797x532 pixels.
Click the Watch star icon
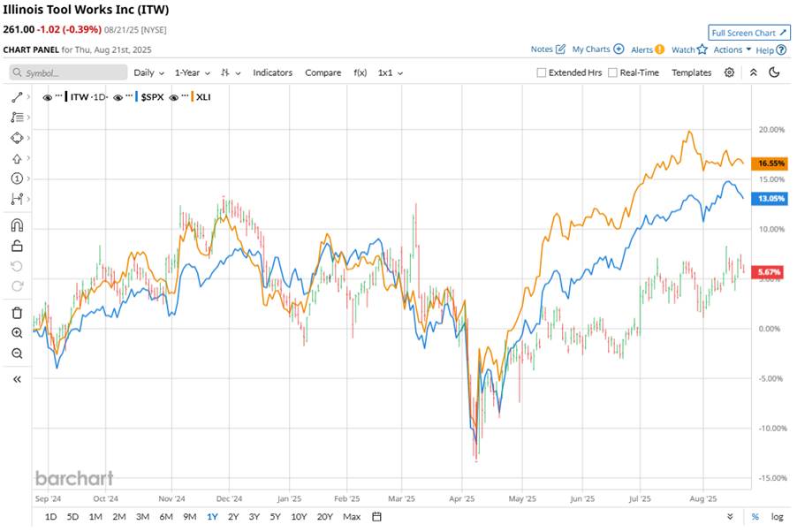click(702, 49)
